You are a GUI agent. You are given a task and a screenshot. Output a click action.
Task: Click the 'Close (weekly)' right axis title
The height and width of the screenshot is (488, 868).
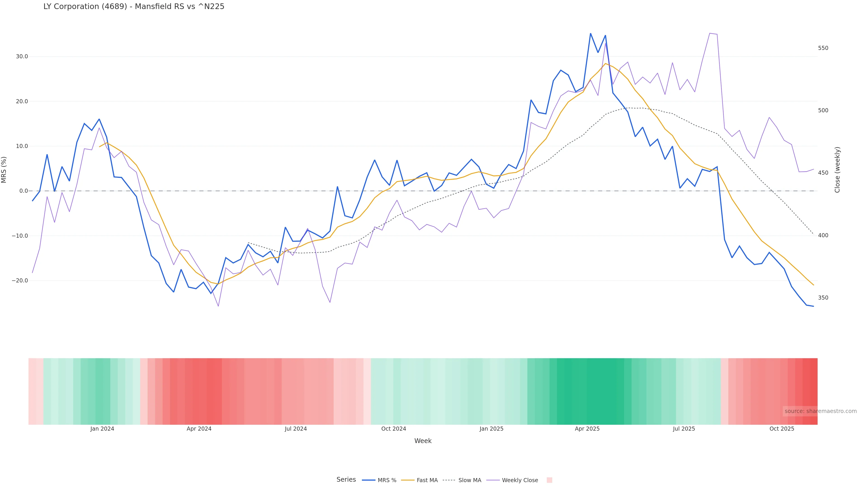(x=837, y=170)
